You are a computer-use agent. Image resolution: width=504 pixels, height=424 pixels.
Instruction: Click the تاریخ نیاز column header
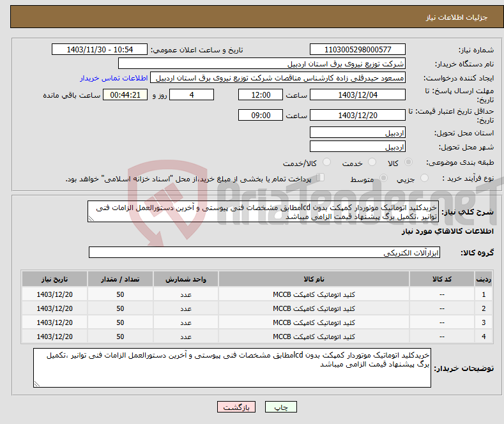55,279
